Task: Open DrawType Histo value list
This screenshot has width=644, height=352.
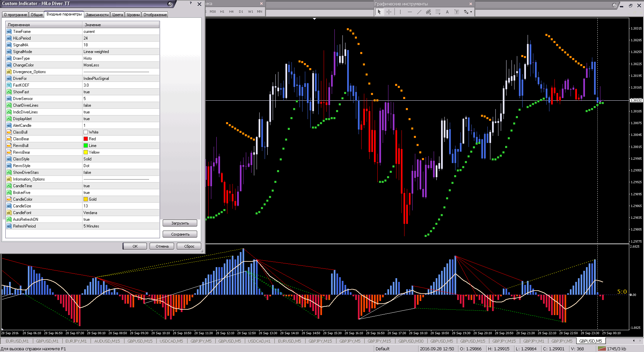Action: coord(121,58)
